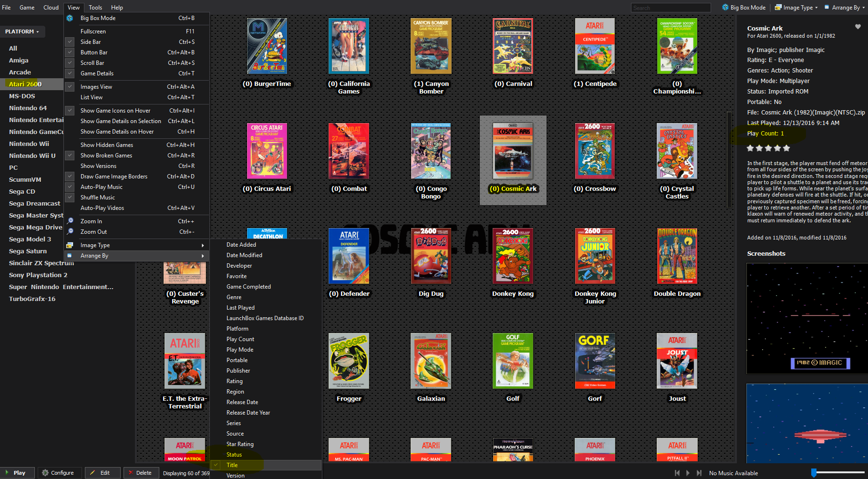This screenshot has height=479, width=868.
Task: Open the PLATFORM dropdown in sidebar
Action: pyautogui.click(x=22, y=31)
